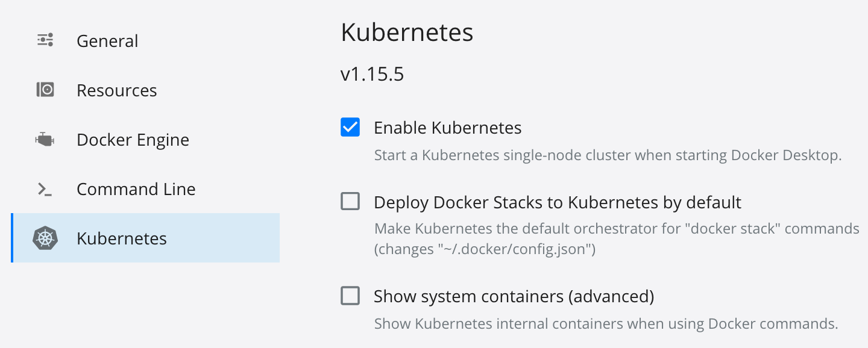Image resolution: width=868 pixels, height=348 pixels.
Task: Open the General settings tab label
Action: point(107,41)
